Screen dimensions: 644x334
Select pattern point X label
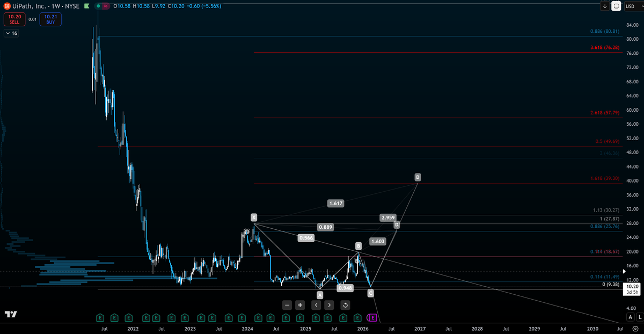254,217
